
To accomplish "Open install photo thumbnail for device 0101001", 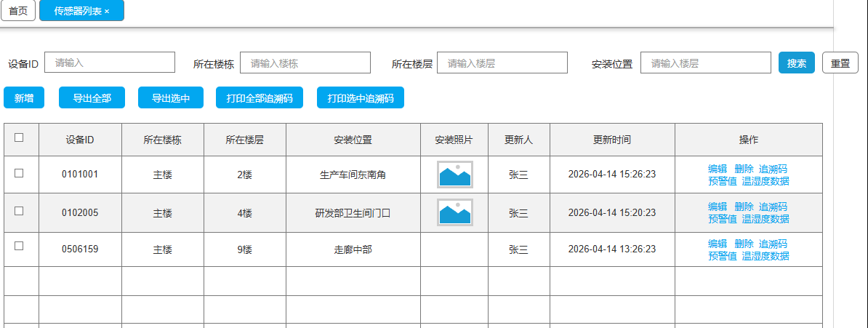I will coord(454,175).
